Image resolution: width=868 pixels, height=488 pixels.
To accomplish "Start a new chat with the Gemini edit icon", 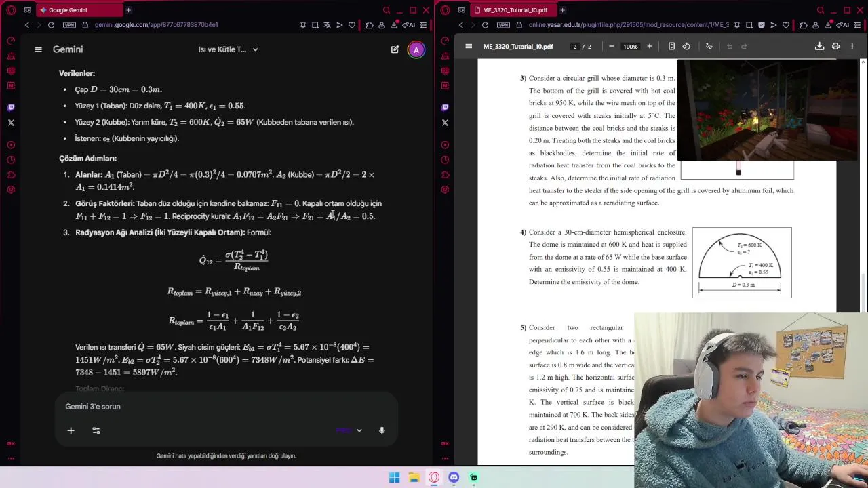I will click(395, 49).
